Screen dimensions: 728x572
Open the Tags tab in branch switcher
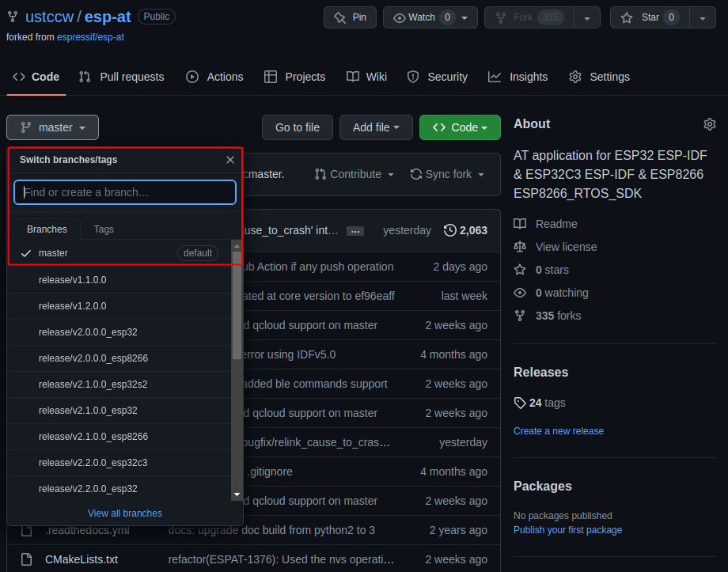click(x=104, y=229)
